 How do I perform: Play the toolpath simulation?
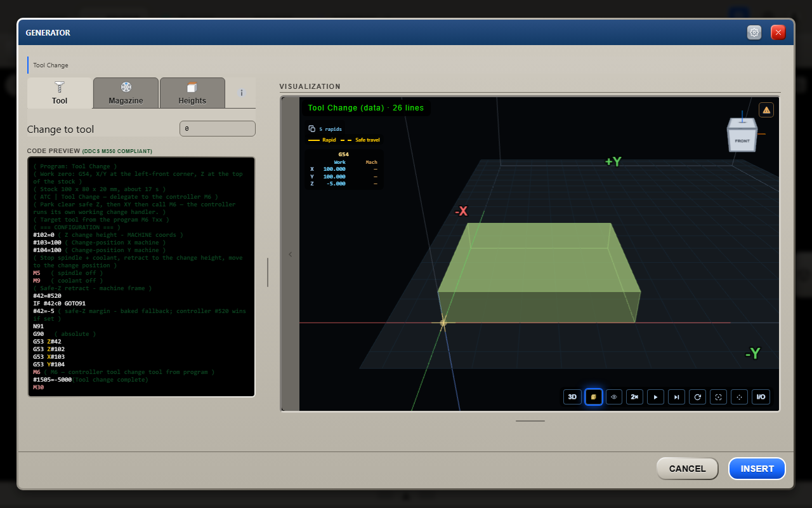coord(655,397)
